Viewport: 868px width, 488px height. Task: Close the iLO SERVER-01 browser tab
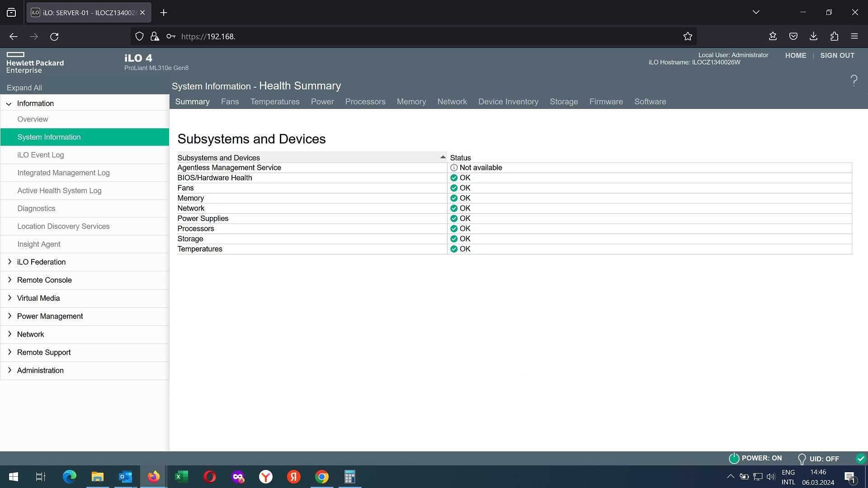[142, 13]
